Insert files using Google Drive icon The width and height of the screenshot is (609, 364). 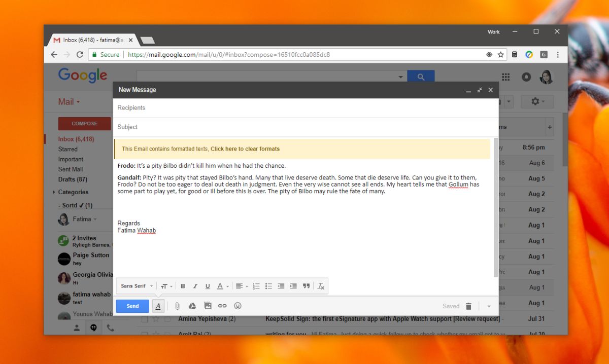[x=192, y=306]
